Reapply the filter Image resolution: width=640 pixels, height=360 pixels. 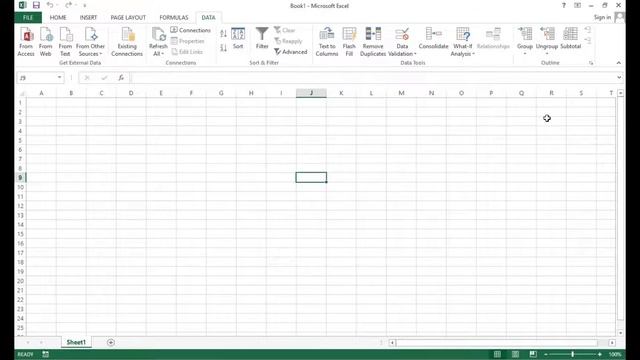point(288,41)
